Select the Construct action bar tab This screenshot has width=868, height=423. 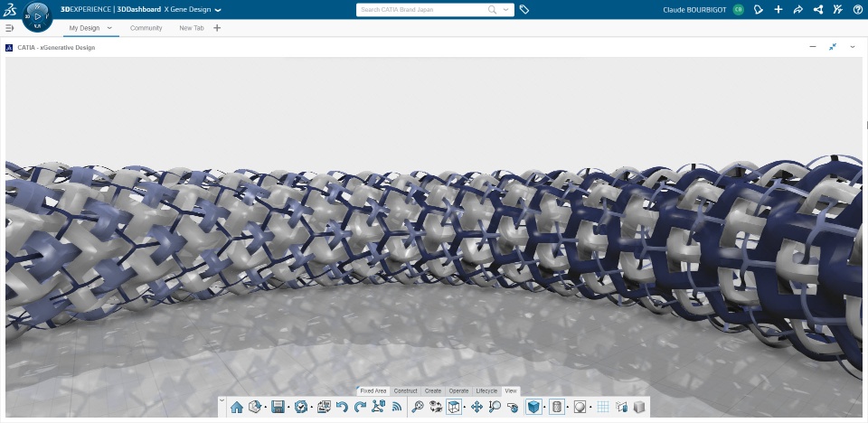tap(405, 390)
